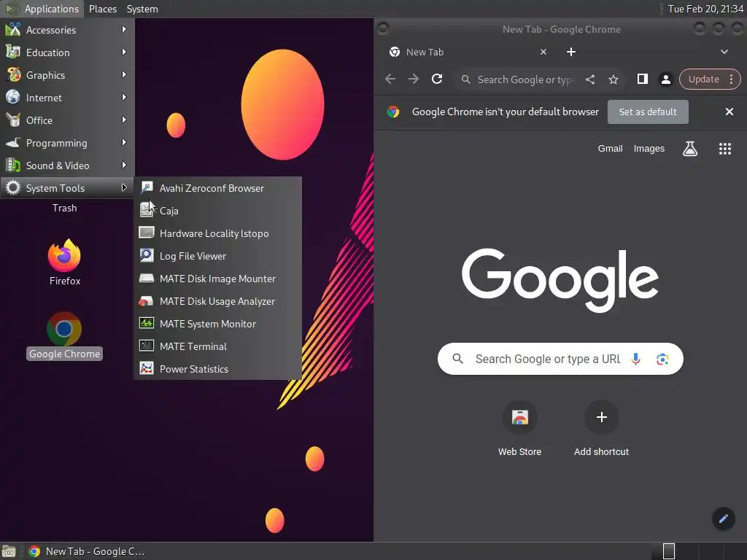Click the MATE Terminal icon

click(146, 346)
